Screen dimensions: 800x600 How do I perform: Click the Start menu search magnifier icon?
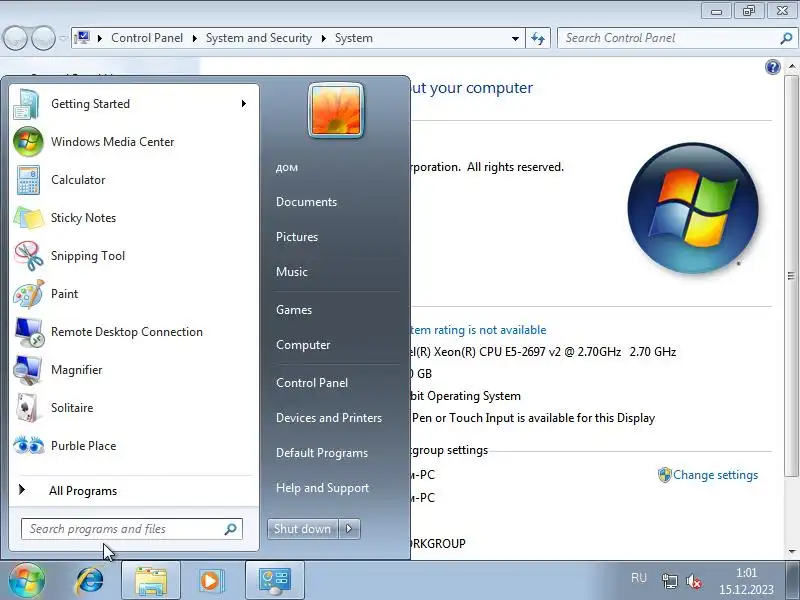[231, 529]
